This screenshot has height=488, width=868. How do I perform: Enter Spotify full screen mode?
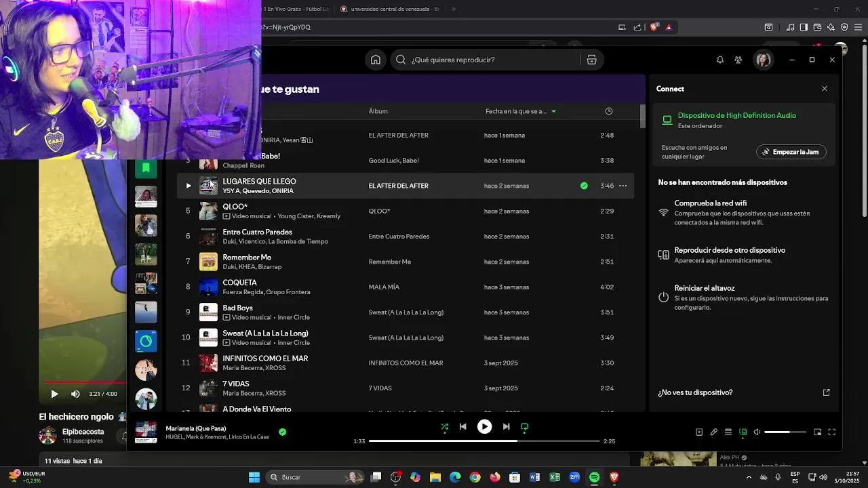tap(832, 432)
